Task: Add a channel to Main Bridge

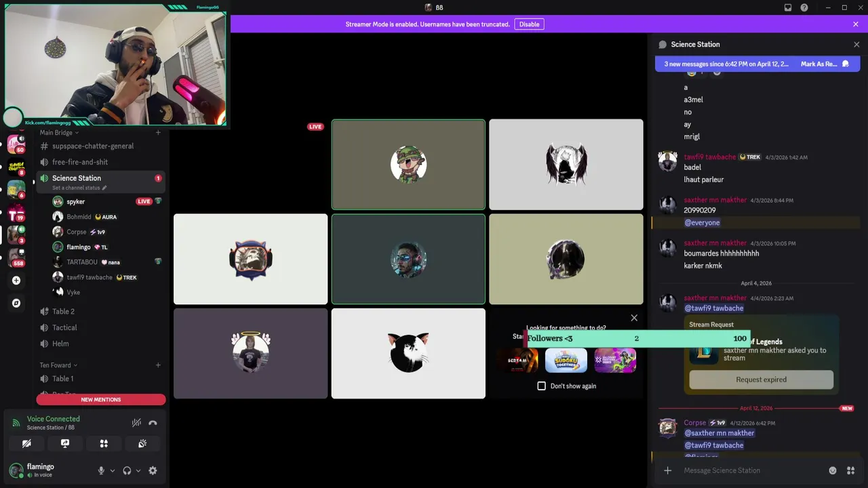Action: point(158,133)
